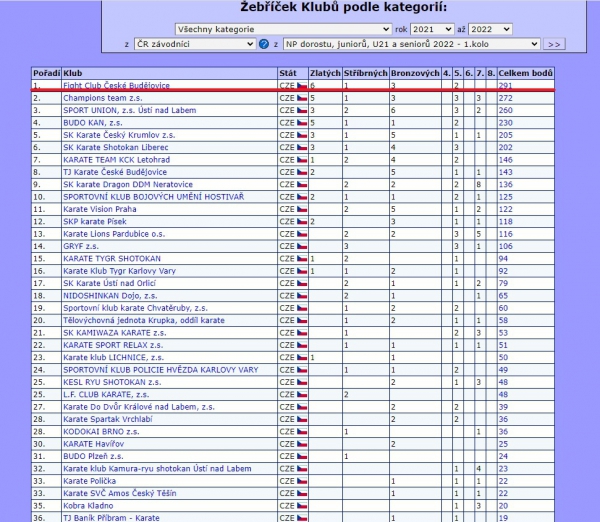Open the Kobra Kladno link
Viewport: 600px width, 522px height.
coord(88,506)
